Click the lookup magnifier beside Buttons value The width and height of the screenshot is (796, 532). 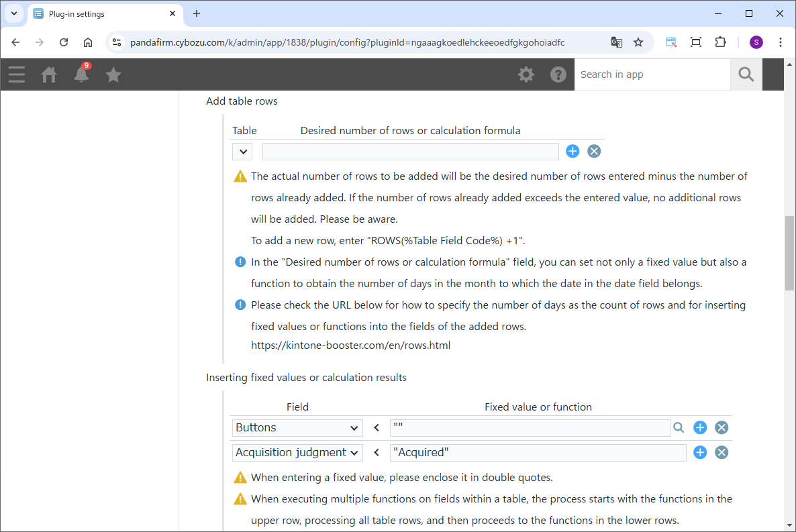click(679, 428)
